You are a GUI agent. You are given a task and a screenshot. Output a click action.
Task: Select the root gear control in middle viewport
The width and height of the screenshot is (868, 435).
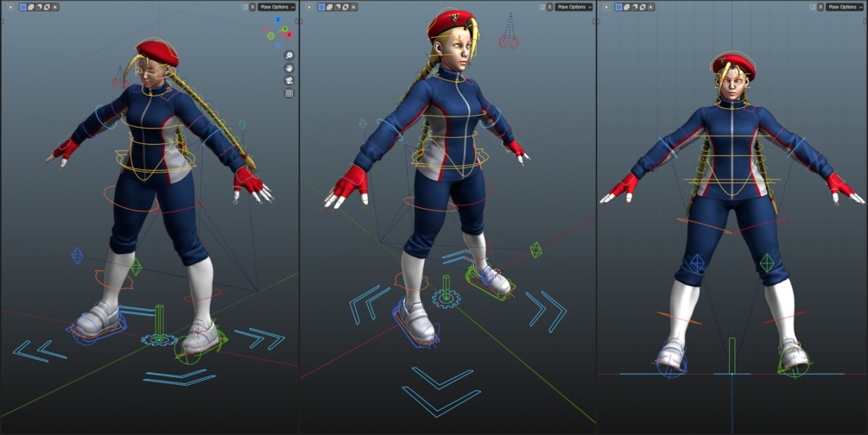point(446,299)
